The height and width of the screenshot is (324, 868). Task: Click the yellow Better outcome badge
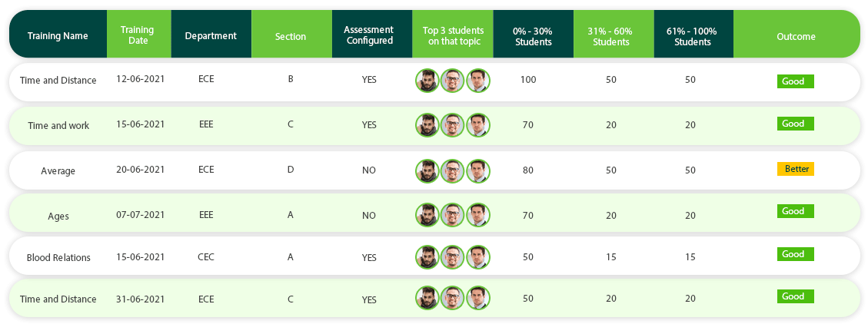tap(796, 169)
